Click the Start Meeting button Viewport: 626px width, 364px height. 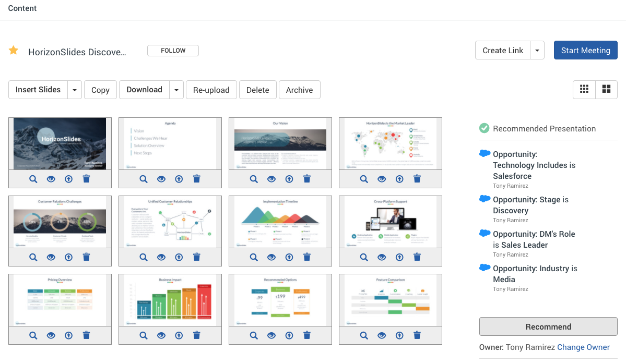tap(586, 50)
